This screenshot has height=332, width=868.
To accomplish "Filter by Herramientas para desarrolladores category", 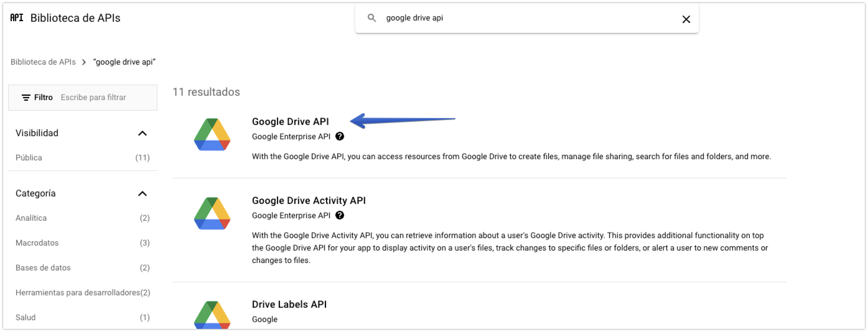I will pyautogui.click(x=82, y=293).
